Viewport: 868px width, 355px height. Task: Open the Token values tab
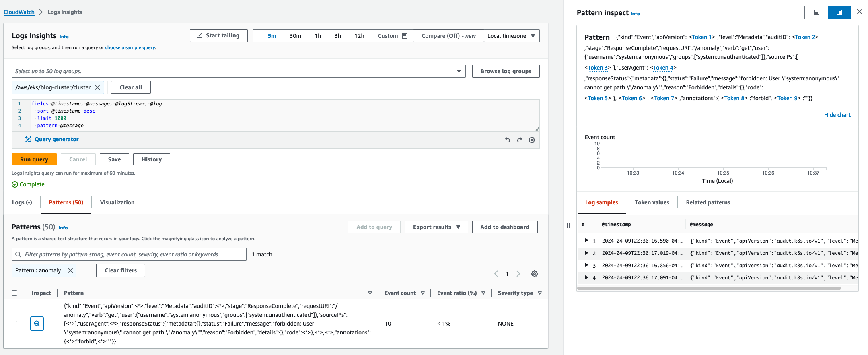(652, 202)
